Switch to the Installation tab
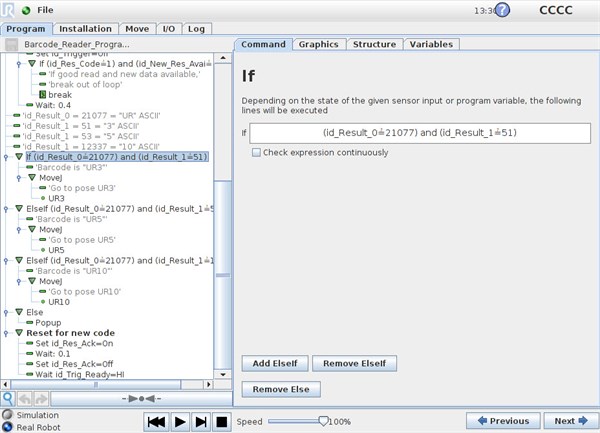Image resolution: width=600 pixels, height=433 pixels. [85, 29]
